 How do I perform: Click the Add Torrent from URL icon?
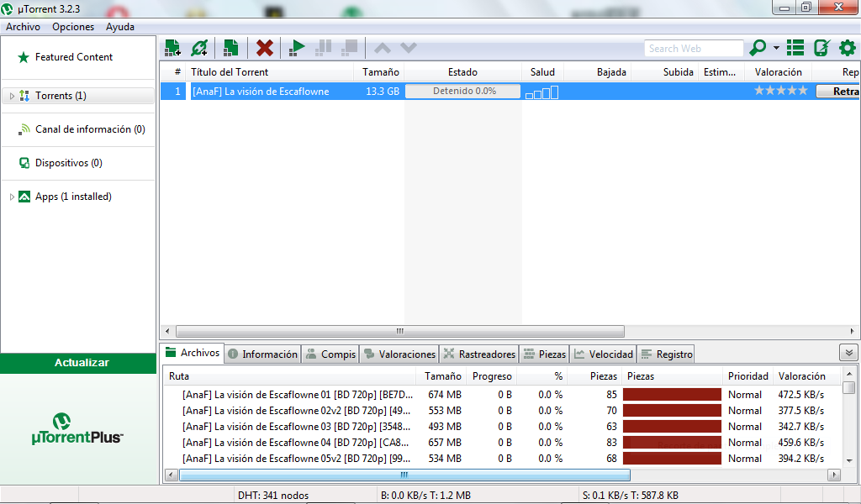(x=199, y=48)
